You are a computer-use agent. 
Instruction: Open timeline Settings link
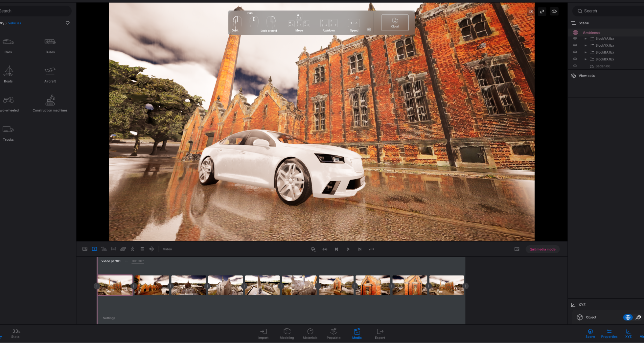(x=109, y=318)
